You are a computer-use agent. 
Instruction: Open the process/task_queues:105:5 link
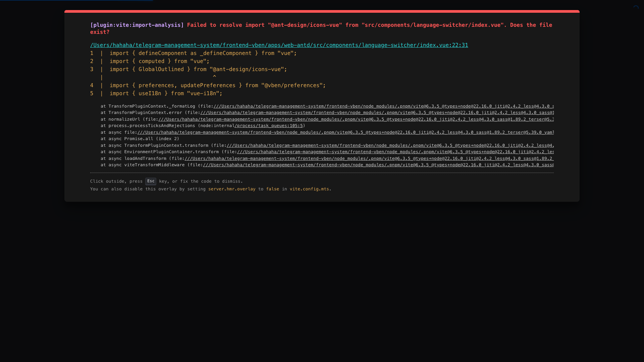pos(269,126)
